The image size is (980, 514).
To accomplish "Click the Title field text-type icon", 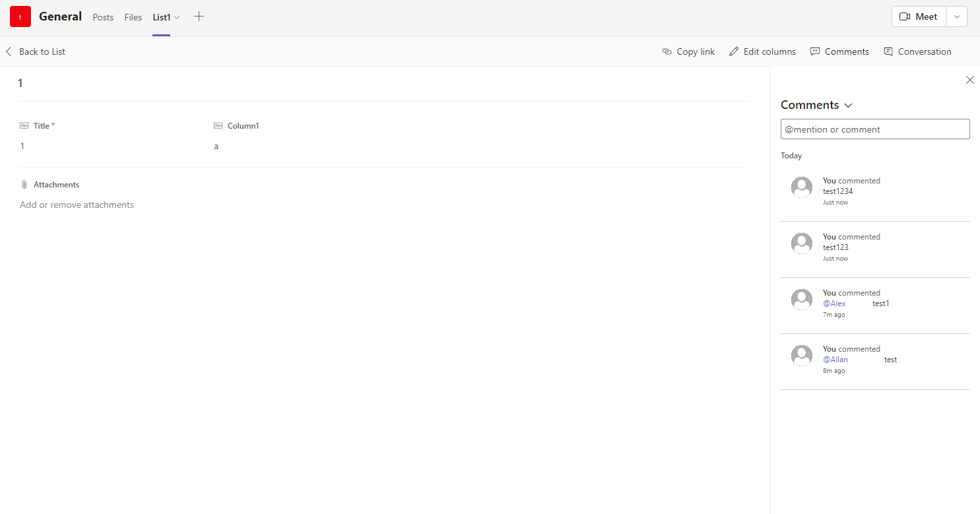I will [24, 125].
